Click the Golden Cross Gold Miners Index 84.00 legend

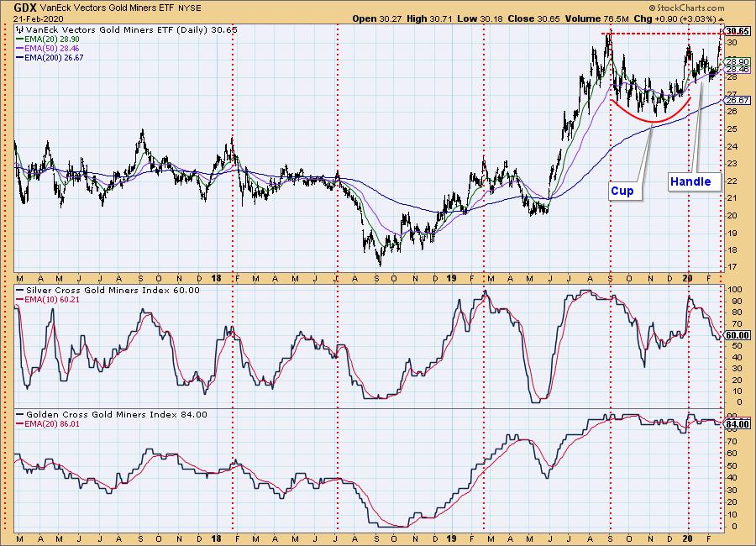[112, 414]
